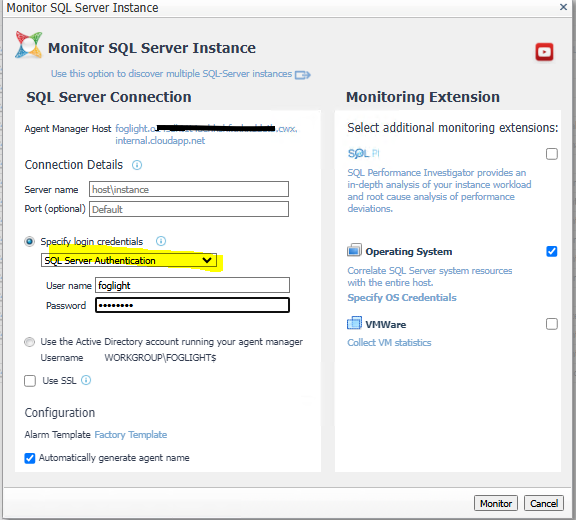The width and height of the screenshot is (576, 520).
Task: Click the Operating System heading label
Action: [409, 252]
